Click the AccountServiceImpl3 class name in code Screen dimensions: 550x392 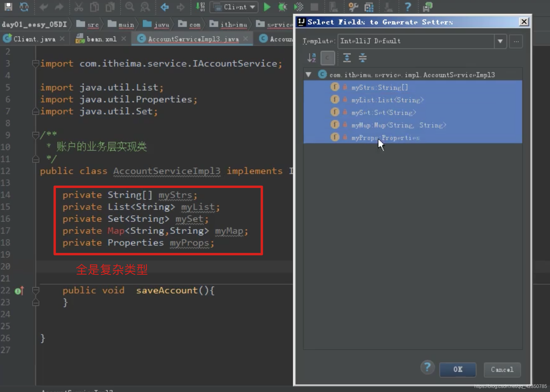[167, 171]
